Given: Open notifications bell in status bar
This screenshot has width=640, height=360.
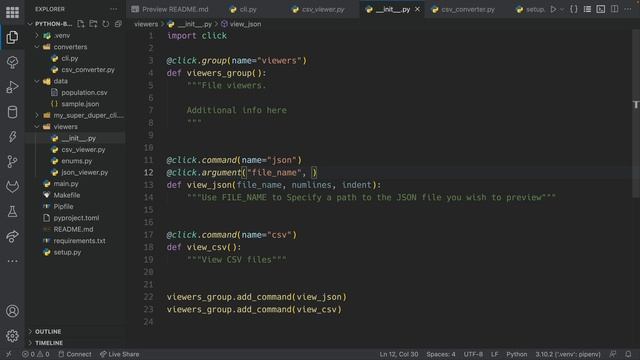Looking at the screenshot, I should (x=628, y=354).
